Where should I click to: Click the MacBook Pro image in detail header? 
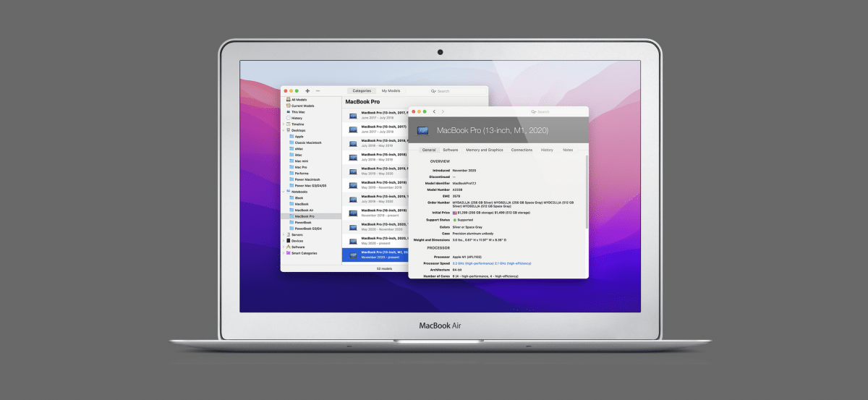423,130
